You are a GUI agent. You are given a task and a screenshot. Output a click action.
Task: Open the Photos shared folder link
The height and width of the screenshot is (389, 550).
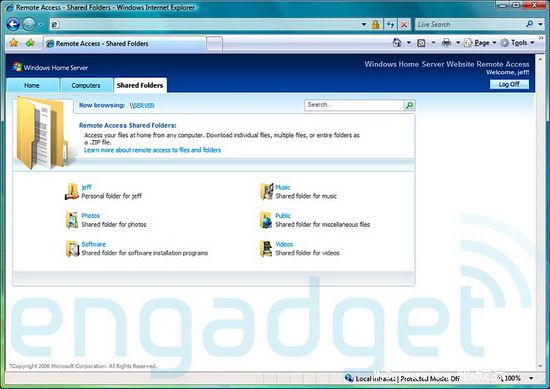point(90,215)
